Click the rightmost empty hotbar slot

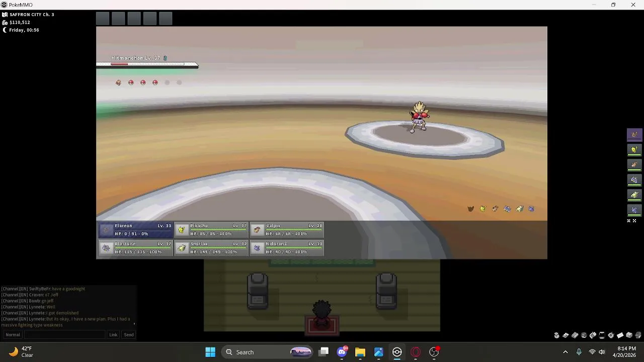pos(166,19)
